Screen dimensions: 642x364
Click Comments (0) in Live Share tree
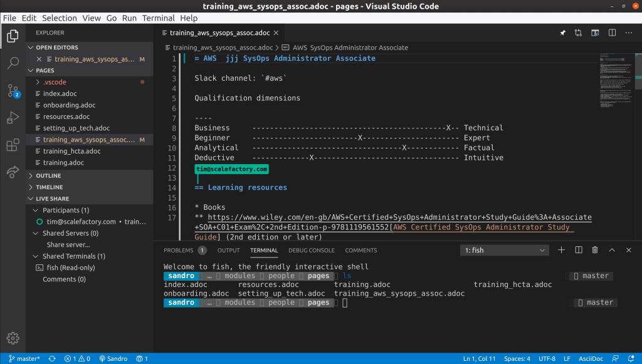click(65, 279)
